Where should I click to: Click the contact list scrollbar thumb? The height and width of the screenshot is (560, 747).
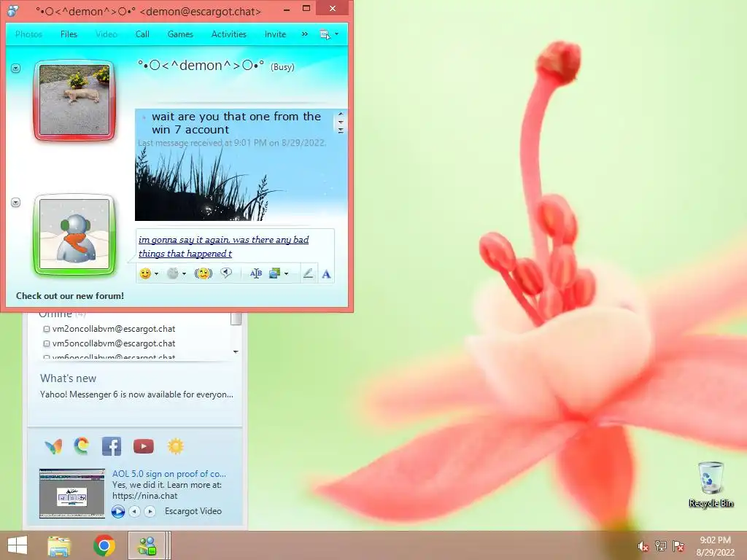(236, 319)
